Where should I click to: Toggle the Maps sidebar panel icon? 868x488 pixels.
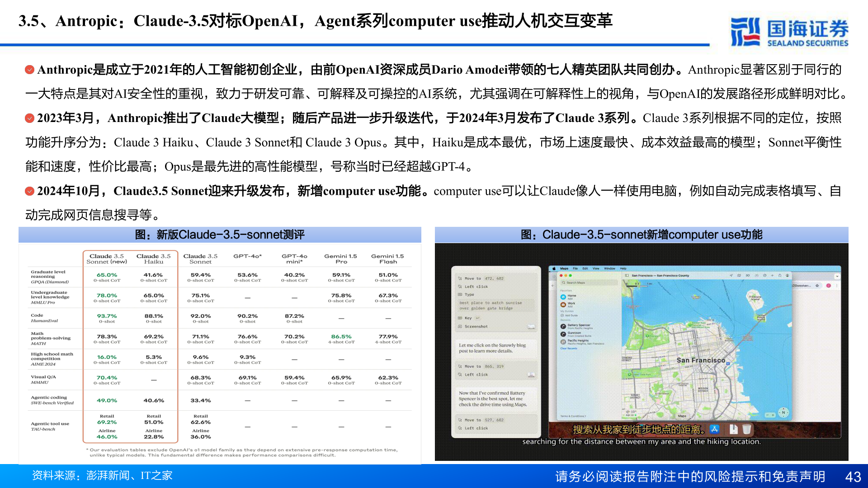click(x=627, y=276)
